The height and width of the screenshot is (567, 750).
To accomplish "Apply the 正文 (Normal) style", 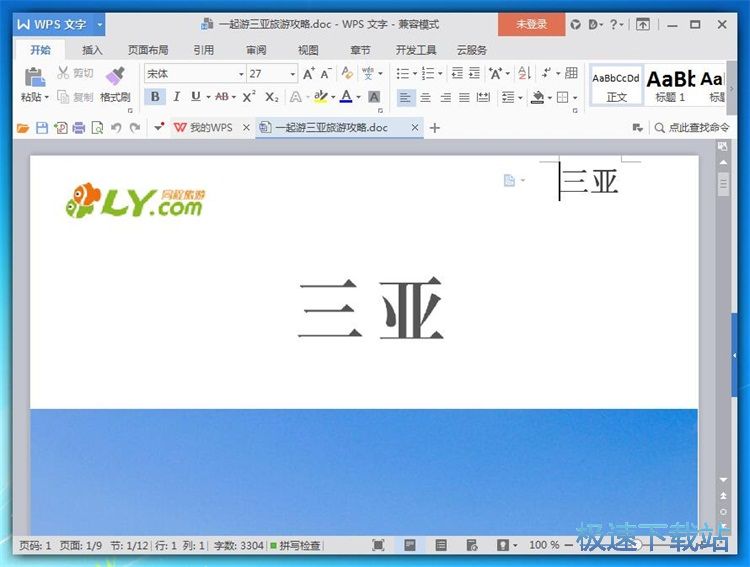I will [616, 86].
